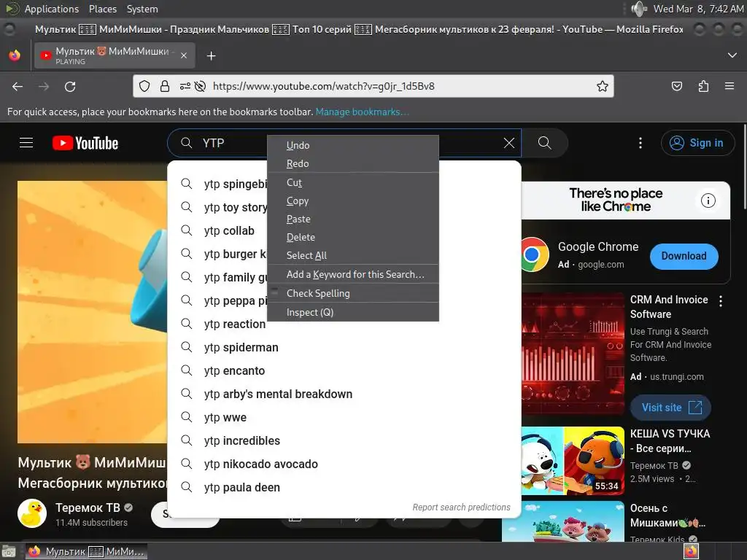
Task: Click the Firefox back arrow
Action: coord(18,87)
